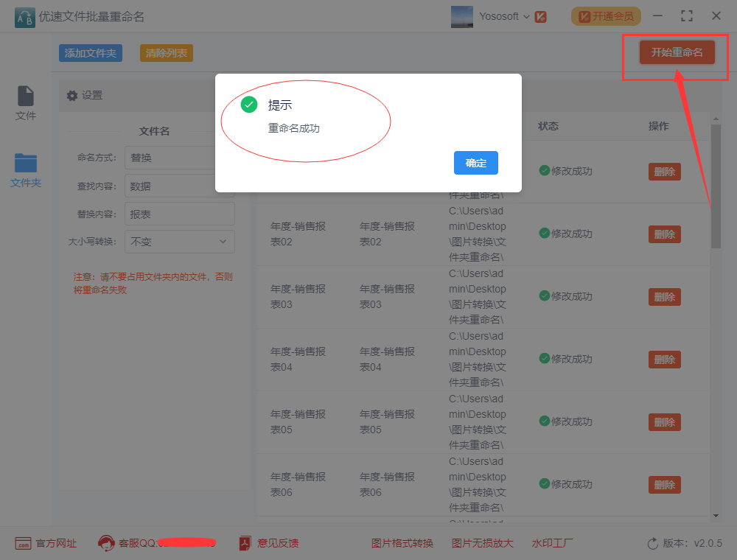Screen dimensions: 737x560
Task: Click the 文件 file icon in sidebar
Action: [x=26, y=97]
